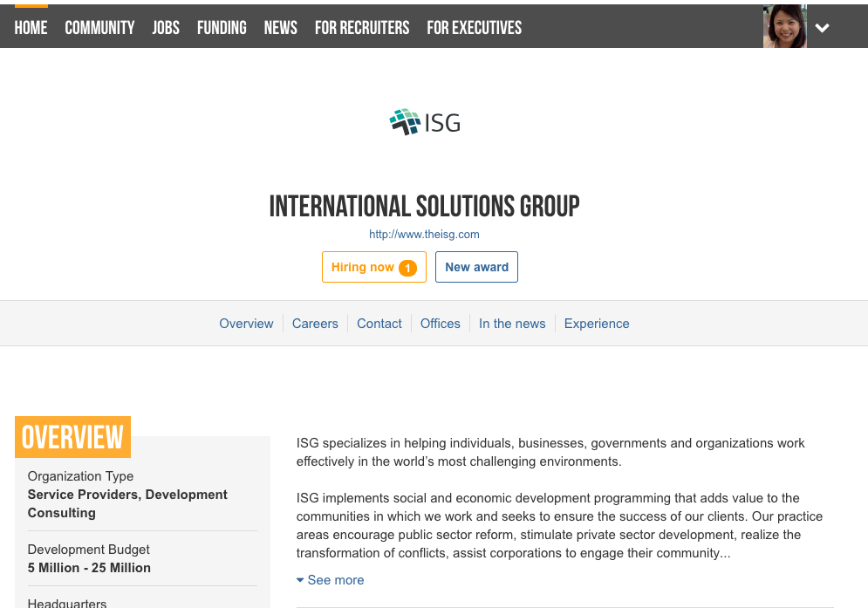Open the News navigation item
Screen dimensions: 868x608
pyautogui.click(x=280, y=28)
